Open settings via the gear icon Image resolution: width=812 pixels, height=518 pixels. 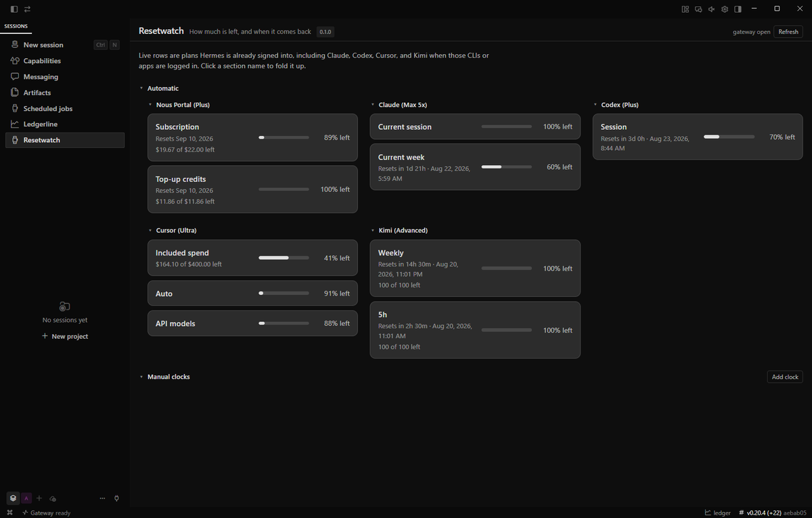(x=724, y=9)
